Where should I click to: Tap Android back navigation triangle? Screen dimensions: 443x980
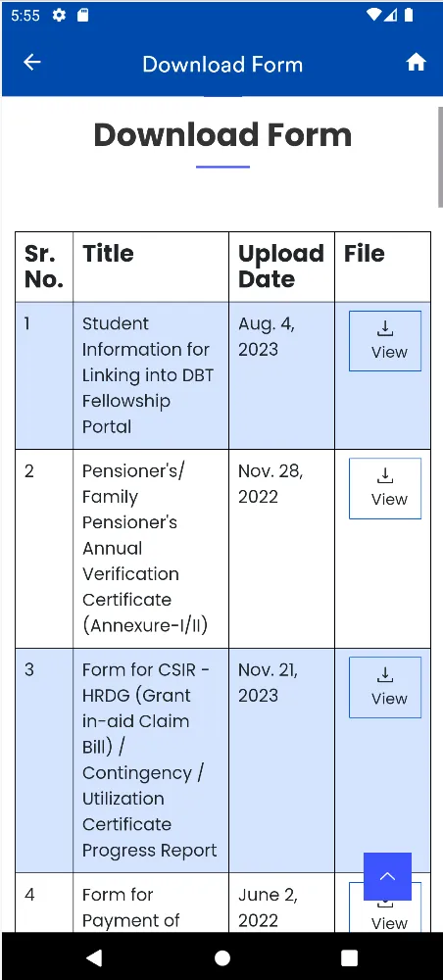click(94, 957)
